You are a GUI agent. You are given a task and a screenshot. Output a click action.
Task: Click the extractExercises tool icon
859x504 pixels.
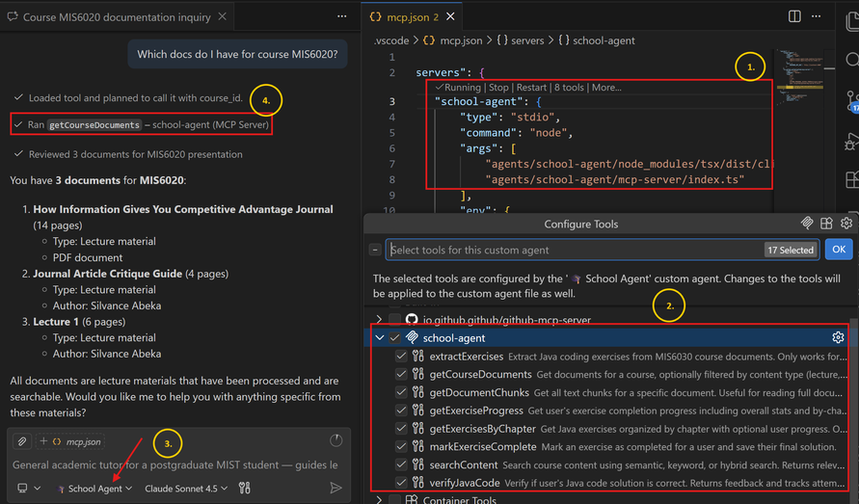click(418, 357)
